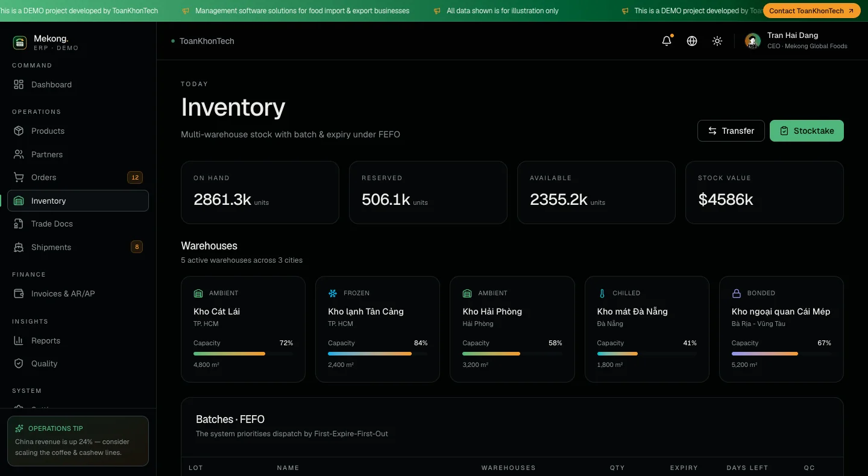
Task: Click the Contact ToanKhonTech button
Action: (811, 11)
